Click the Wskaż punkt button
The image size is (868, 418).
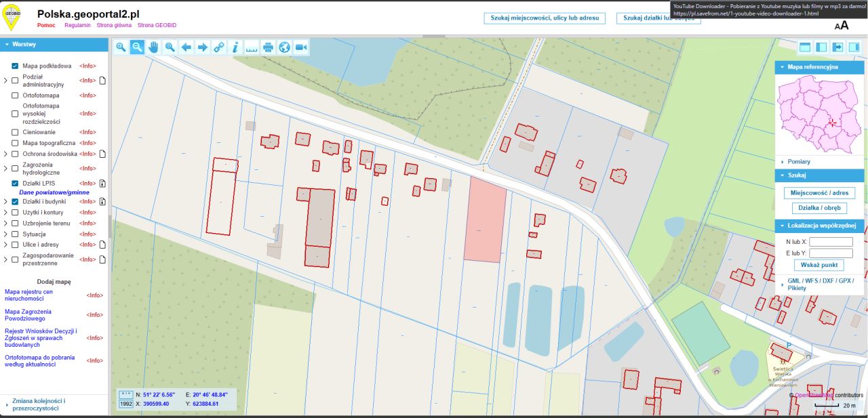pos(819,265)
